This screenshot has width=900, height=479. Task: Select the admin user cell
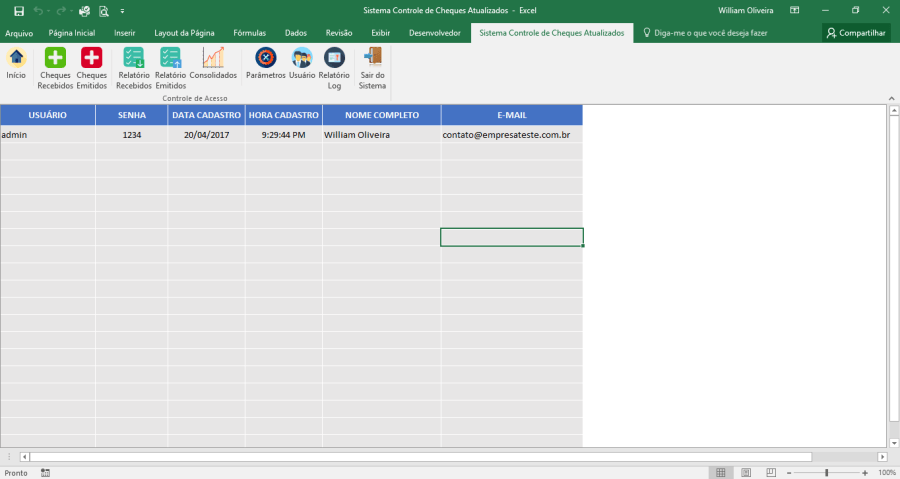tap(48, 135)
